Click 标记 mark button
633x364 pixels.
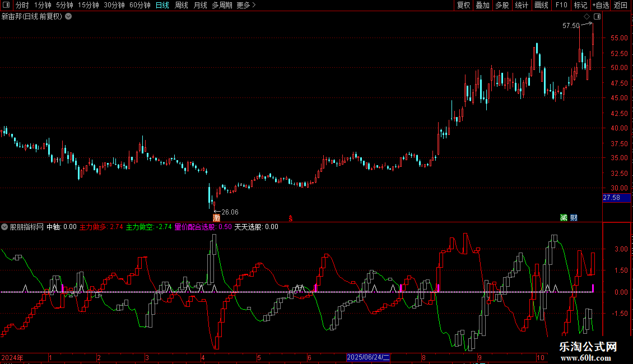point(580,5)
